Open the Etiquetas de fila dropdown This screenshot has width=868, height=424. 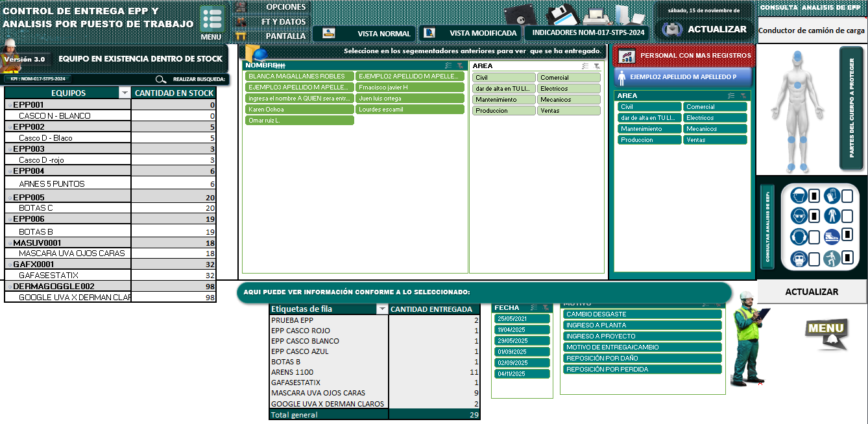pos(382,309)
